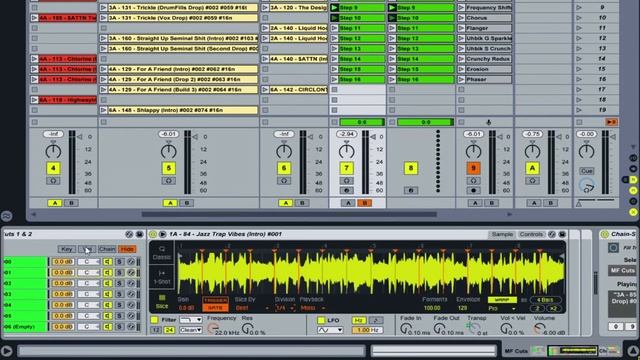Click the headphone cue volume knob
The height and width of the screenshot is (360, 640).
[587, 186]
